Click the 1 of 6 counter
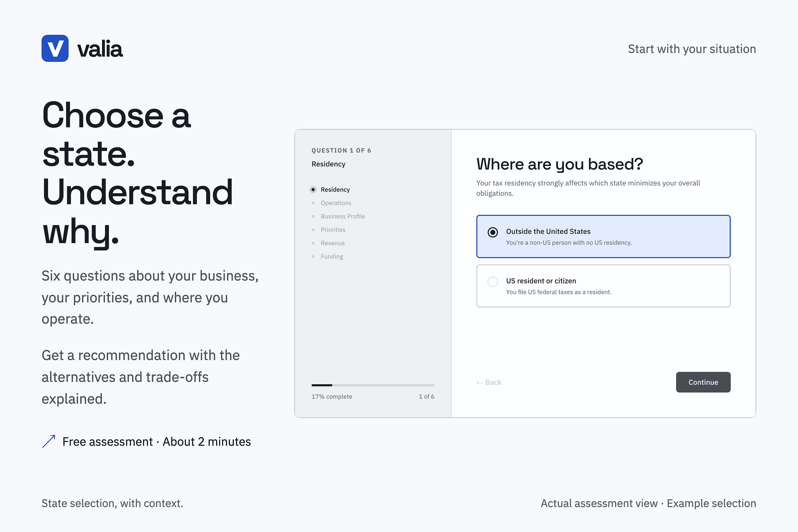 pyautogui.click(x=426, y=396)
